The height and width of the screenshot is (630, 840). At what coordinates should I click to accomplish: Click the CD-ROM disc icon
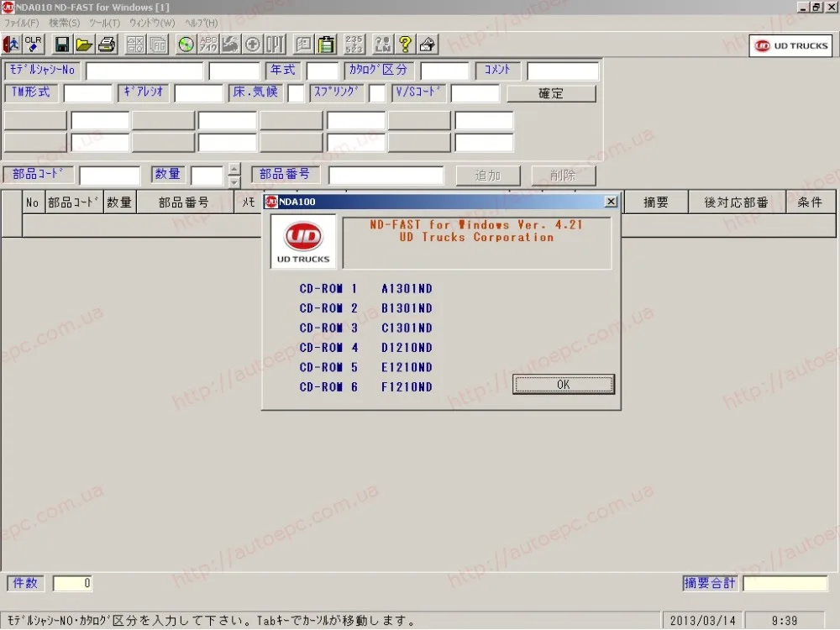click(x=186, y=45)
